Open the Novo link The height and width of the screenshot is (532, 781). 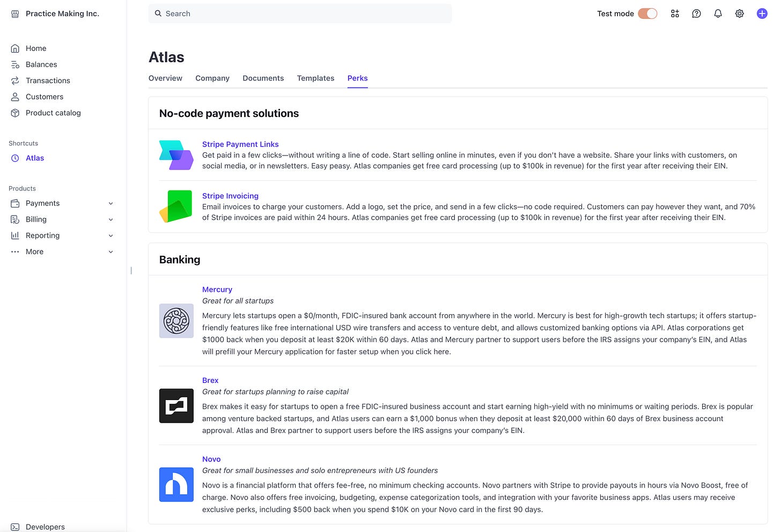(211, 459)
